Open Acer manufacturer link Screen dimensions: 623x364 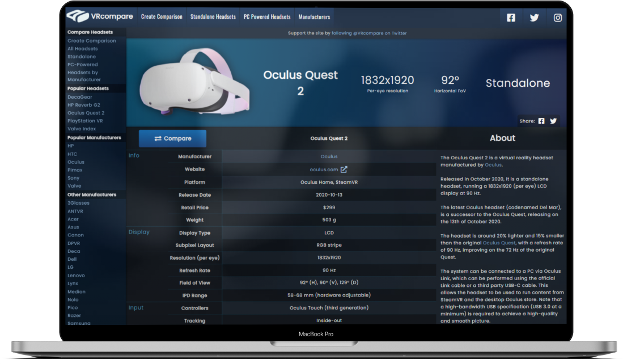click(73, 219)
